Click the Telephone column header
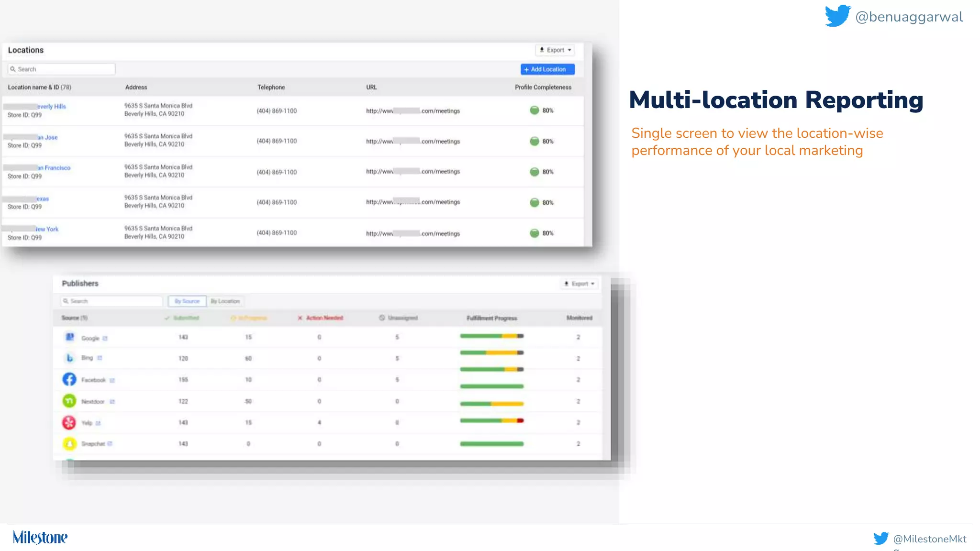The image size is (980, 551). coord(271,87)
